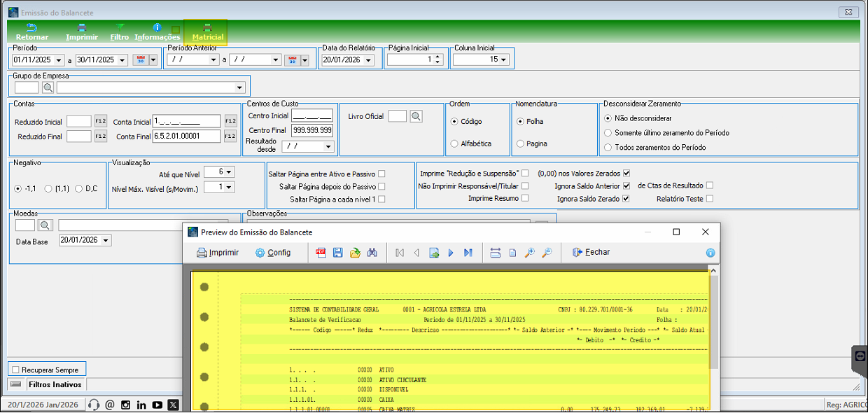
Task: Click the binoculars search icon in preview
Action: tap(372, 253)
